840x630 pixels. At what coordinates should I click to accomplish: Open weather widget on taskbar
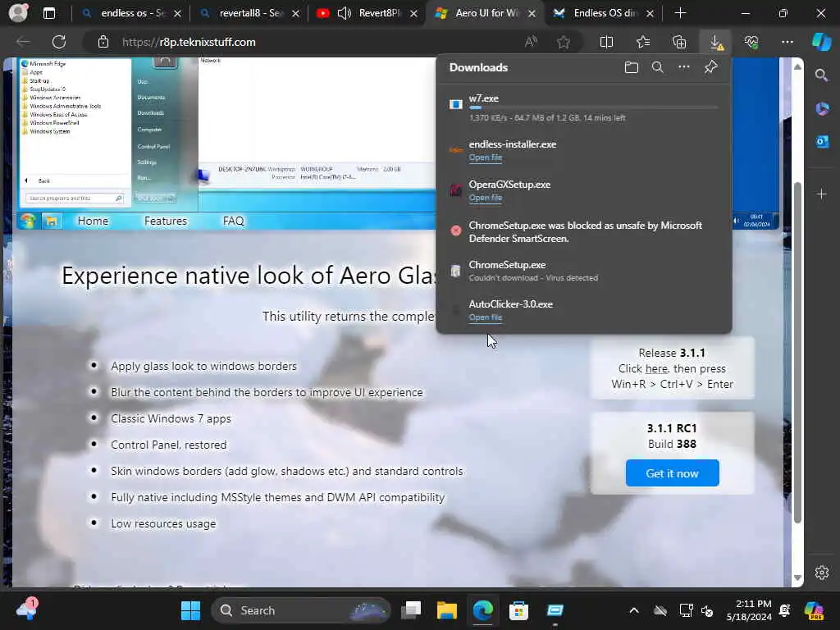click(x=26, y=609)
